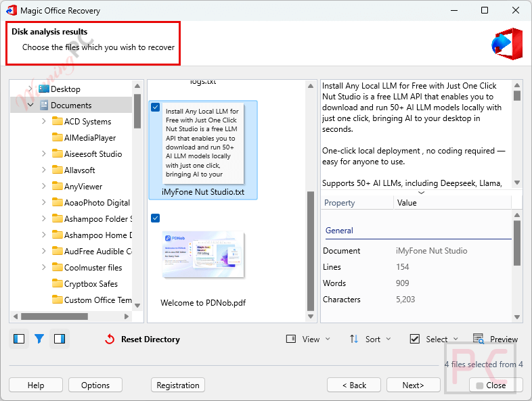Select the iMyFone Nut Studio.txt thumbnail
The width and height of the screenshot is (532, 401).
click(x=203, y=143)
